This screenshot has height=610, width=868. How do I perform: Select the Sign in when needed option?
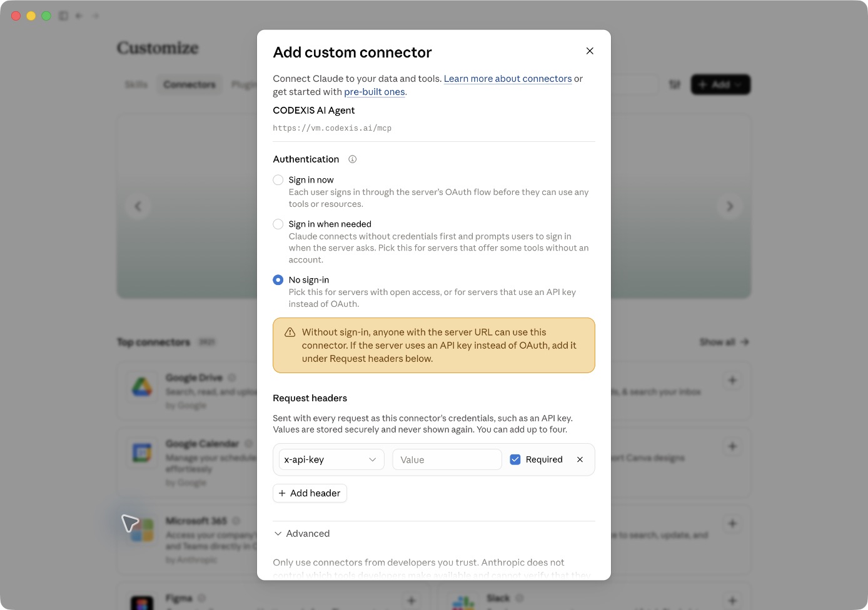(278, 224)
